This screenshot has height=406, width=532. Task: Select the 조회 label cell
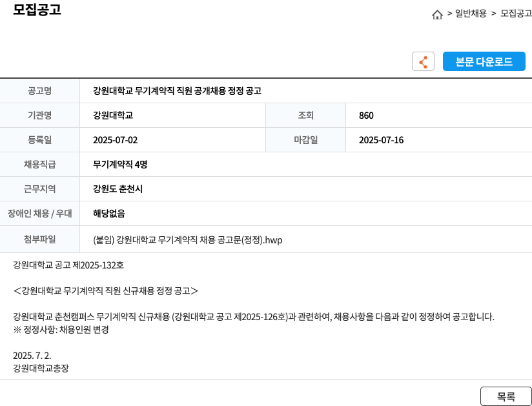click(x=305, y=116)
